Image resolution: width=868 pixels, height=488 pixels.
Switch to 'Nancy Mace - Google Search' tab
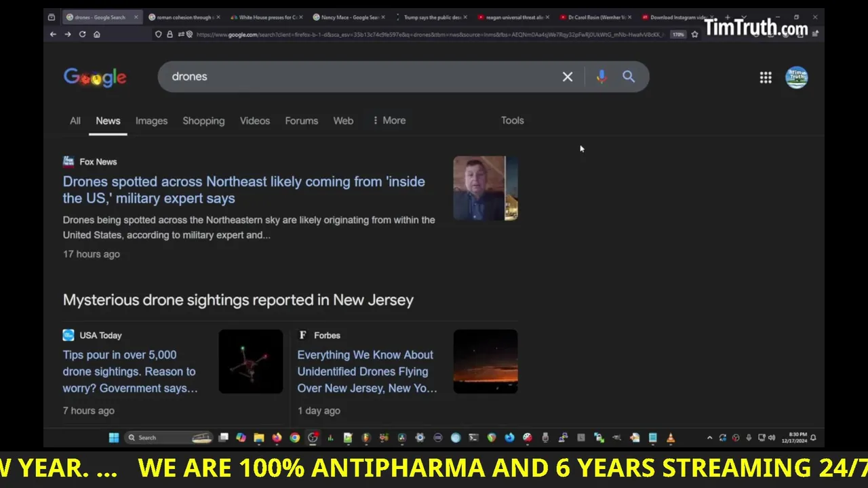347,17
